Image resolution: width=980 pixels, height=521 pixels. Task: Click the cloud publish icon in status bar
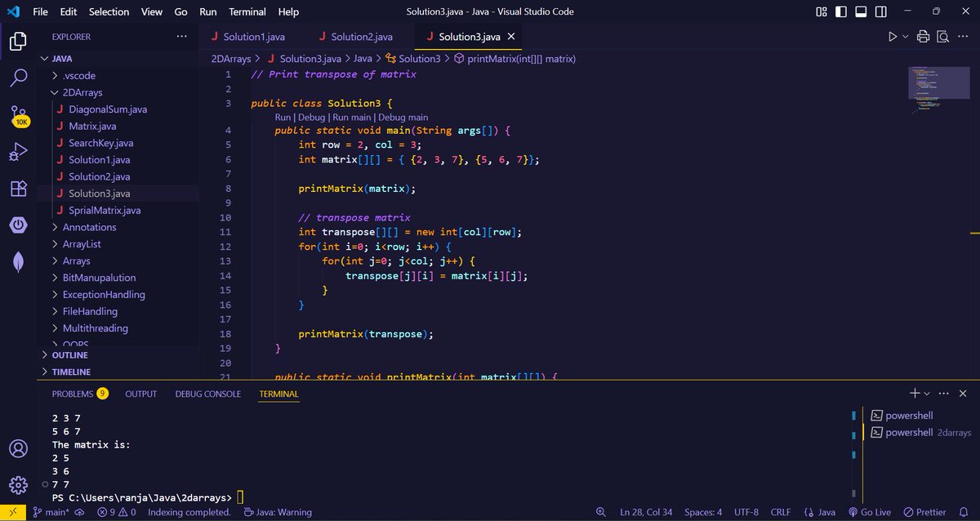coord(80,512)
